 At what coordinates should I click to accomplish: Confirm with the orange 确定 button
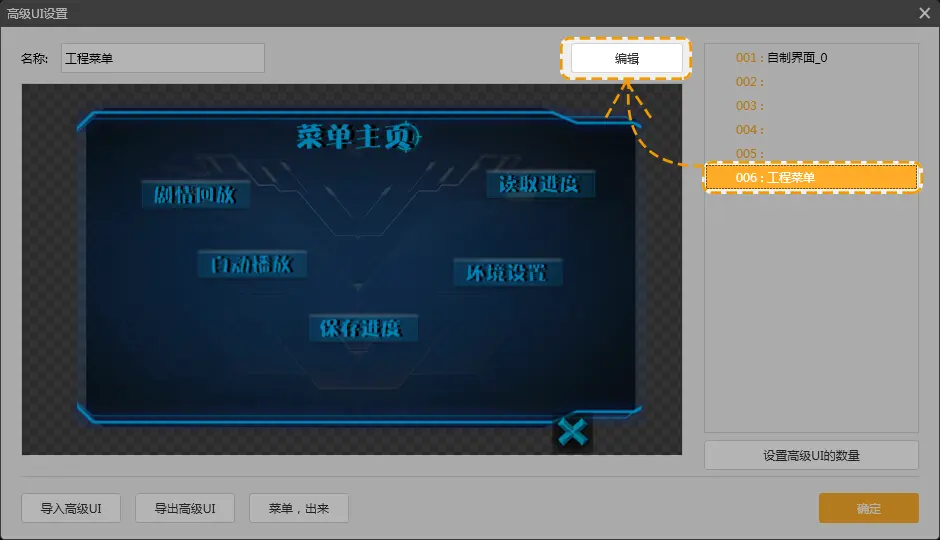click(x=868, y=508)
